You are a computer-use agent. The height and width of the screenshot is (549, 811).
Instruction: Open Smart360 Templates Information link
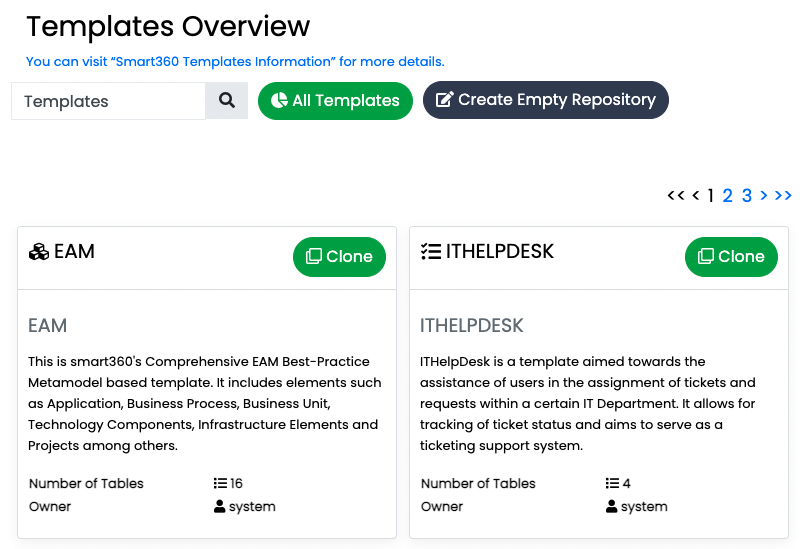[x=235, y=62]
